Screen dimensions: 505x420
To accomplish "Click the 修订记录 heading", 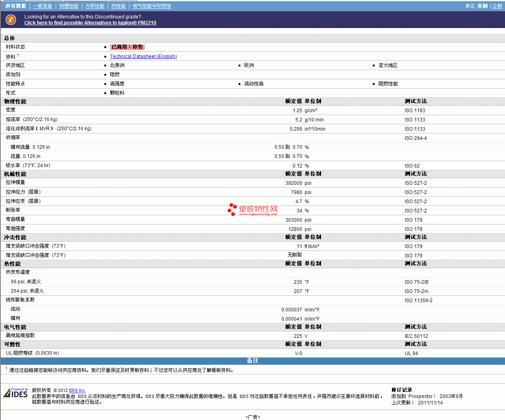I will click(402, 390).
